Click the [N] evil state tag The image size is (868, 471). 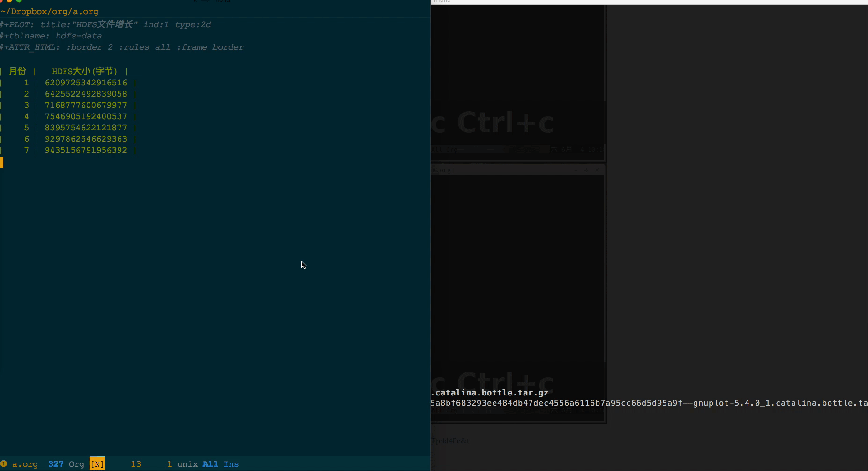[97, 464]
